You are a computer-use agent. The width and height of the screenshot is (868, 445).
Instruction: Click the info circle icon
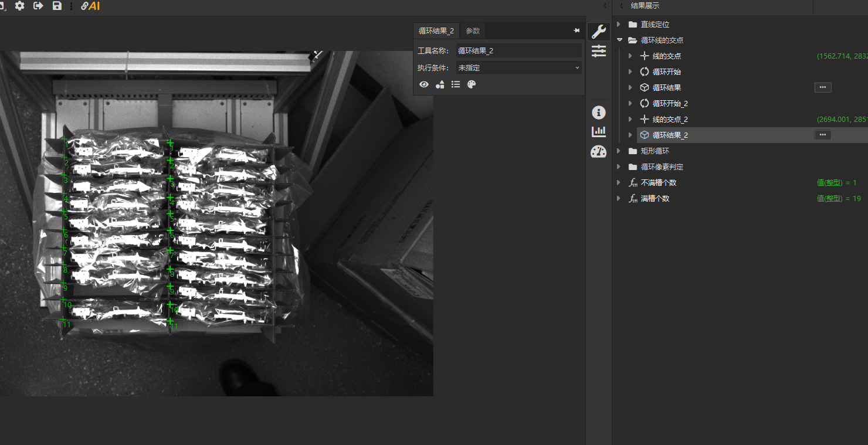(x=598, y=113)
